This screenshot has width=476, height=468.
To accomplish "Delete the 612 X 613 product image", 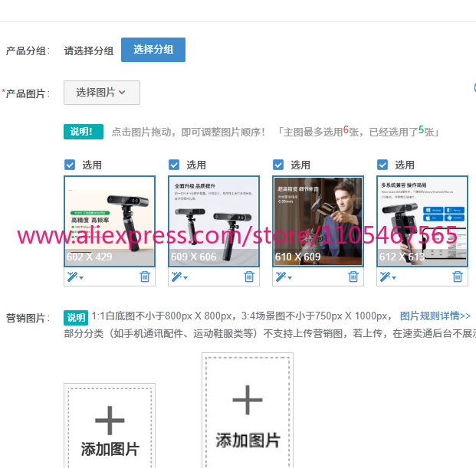I will [x=458, y=277].
